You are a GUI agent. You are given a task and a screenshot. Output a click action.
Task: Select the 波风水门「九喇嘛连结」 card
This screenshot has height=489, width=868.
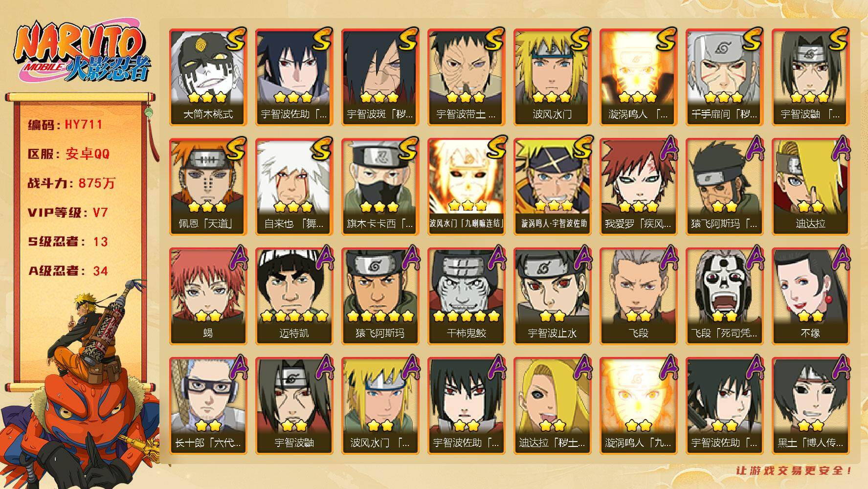[x=467, y=187]
